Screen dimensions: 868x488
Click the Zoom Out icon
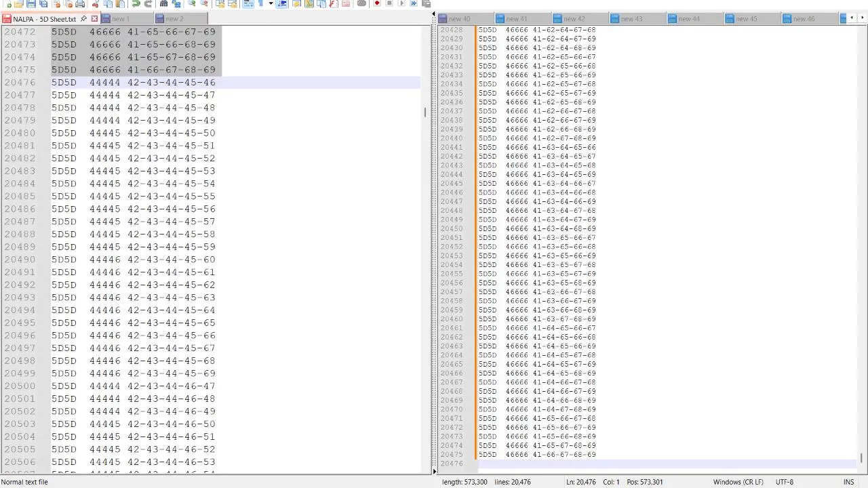(x=203, y=3)
